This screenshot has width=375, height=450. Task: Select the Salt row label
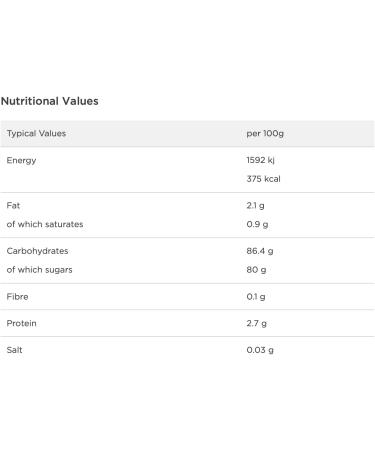tap(14, 350)
